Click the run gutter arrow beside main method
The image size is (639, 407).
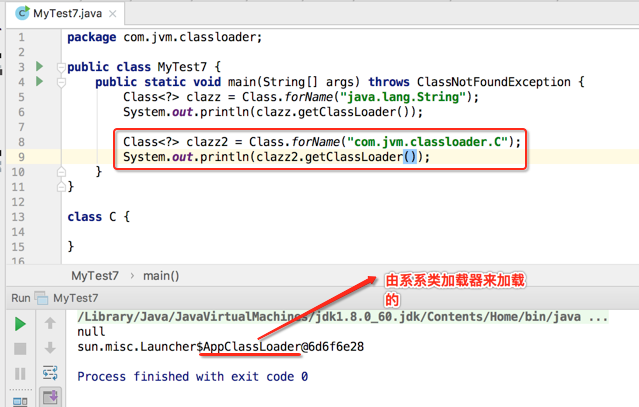tap(40, 81)
